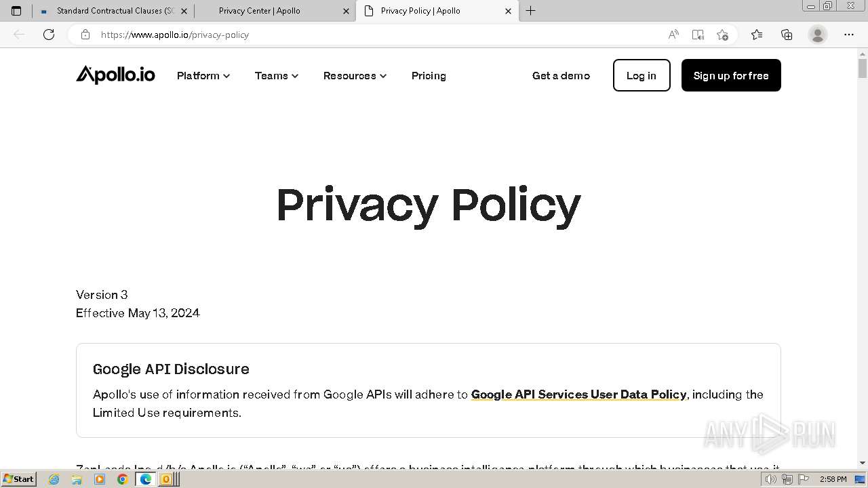This screenshot has height=488, width=868.
Task: Open volume control in system tray
Action: (x=770, y=479)
